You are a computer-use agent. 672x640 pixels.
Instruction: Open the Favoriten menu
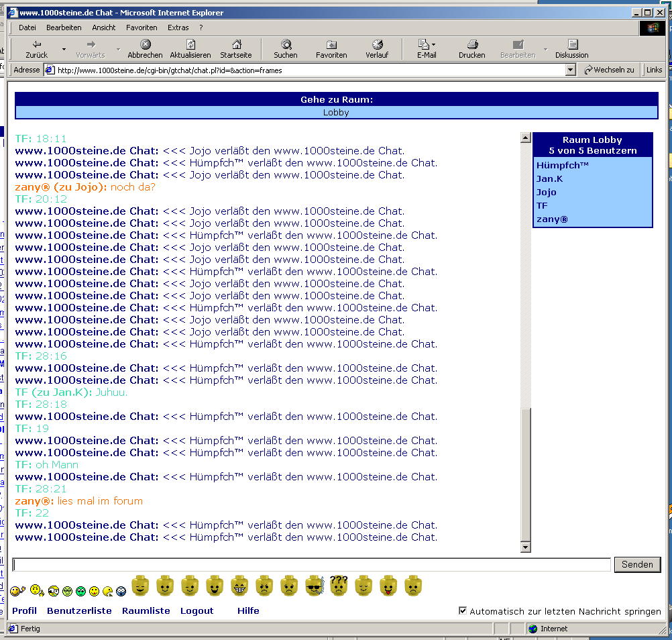point(142,28)
